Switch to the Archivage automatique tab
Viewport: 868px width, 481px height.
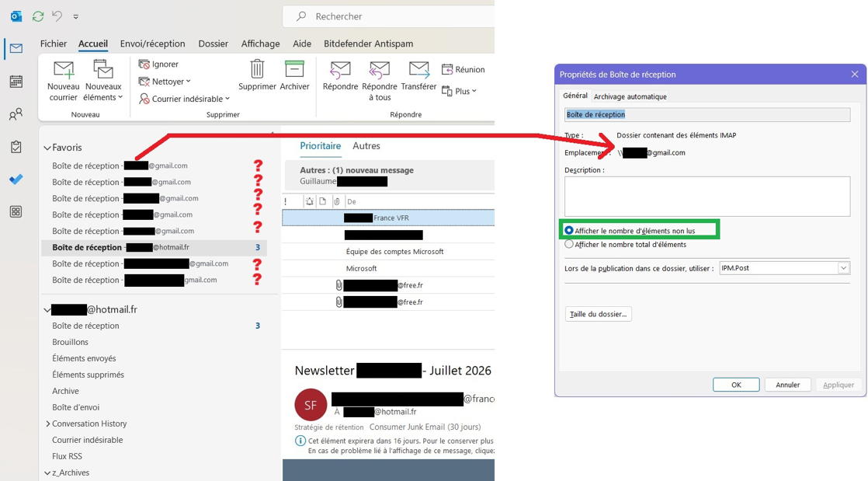pyautogui.click(x=630, y=96)
